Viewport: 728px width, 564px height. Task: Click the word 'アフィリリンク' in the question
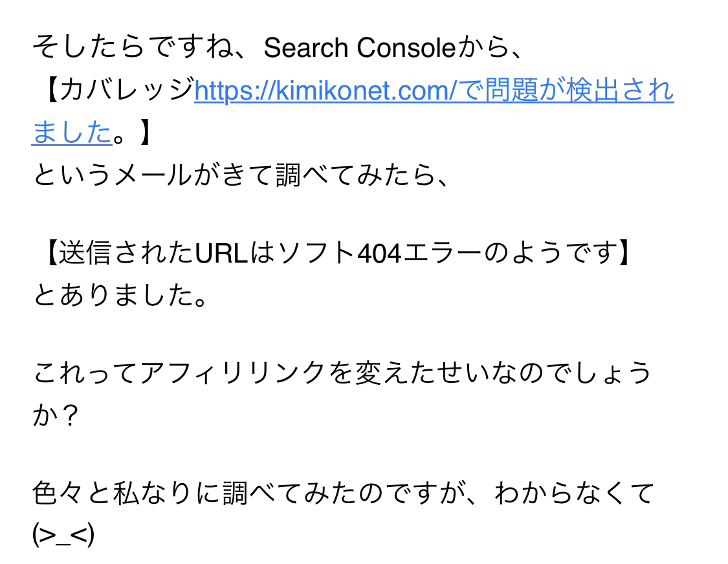click(x=232, y=373)
